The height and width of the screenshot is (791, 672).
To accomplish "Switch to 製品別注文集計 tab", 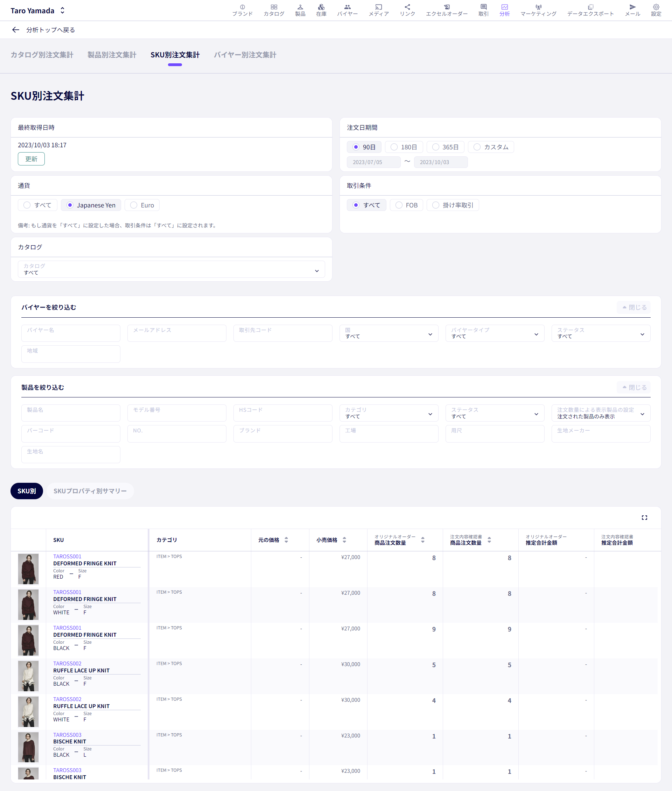I will click(112, 55).
